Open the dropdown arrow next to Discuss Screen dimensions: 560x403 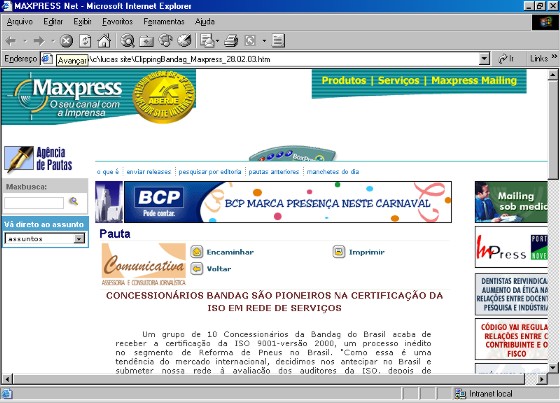pos(264,41)
